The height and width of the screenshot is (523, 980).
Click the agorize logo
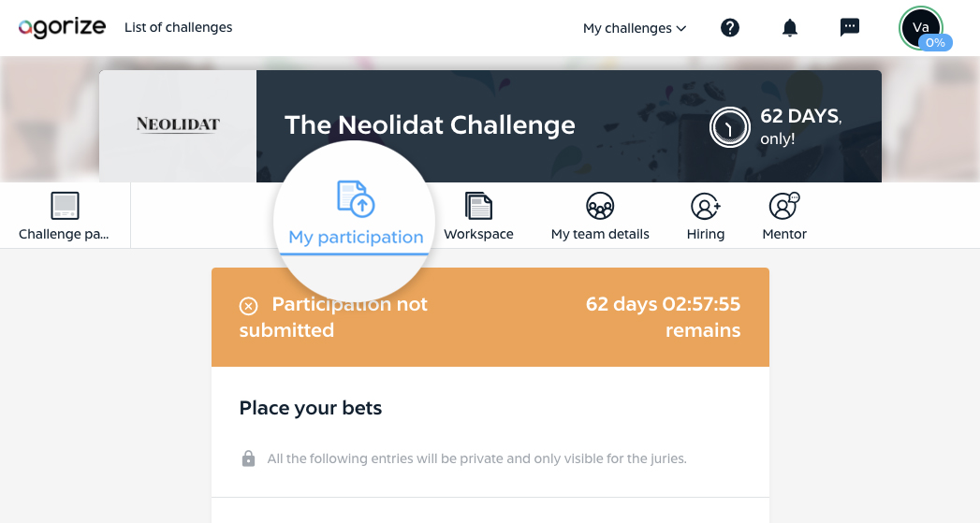point(62,27)
